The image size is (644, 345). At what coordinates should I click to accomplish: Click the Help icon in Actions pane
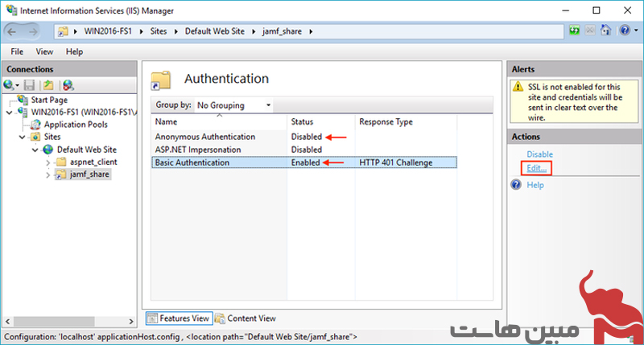(x=516, y=185)
